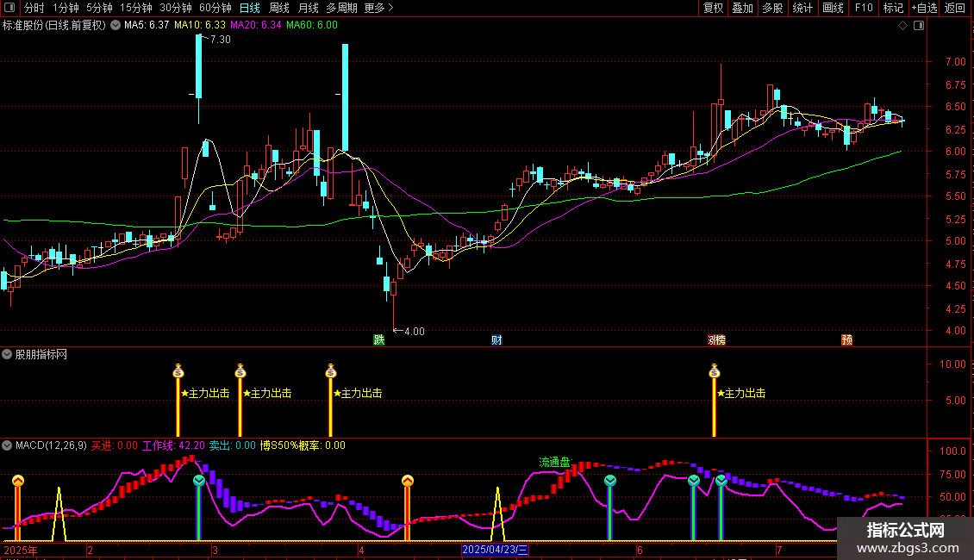Image resolution: width=974 pixels, height=560 pixels.
Task: Click the first green sell arrow in May
Action: tap(610, 481)
